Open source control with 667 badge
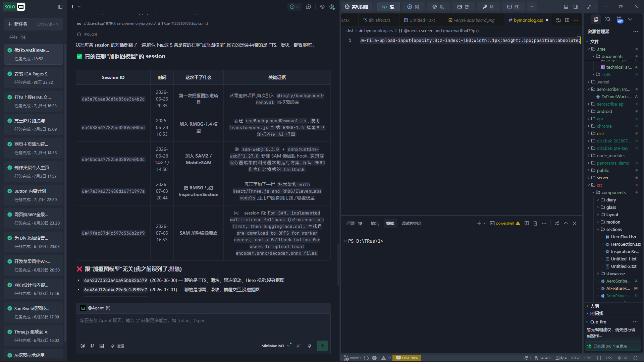 pos(619,20)
